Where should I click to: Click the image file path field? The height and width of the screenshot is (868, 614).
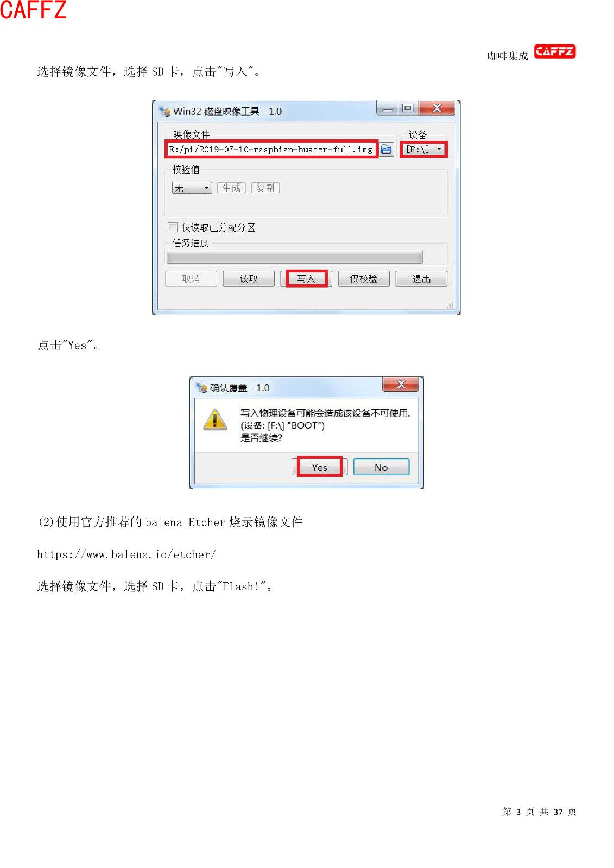pyautogui.click(x=271, y=149)
